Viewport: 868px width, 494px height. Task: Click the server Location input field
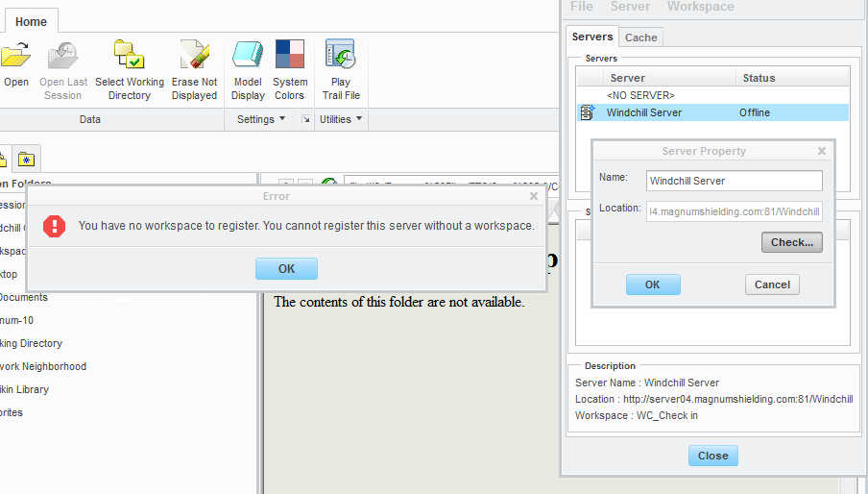(734, 211)
